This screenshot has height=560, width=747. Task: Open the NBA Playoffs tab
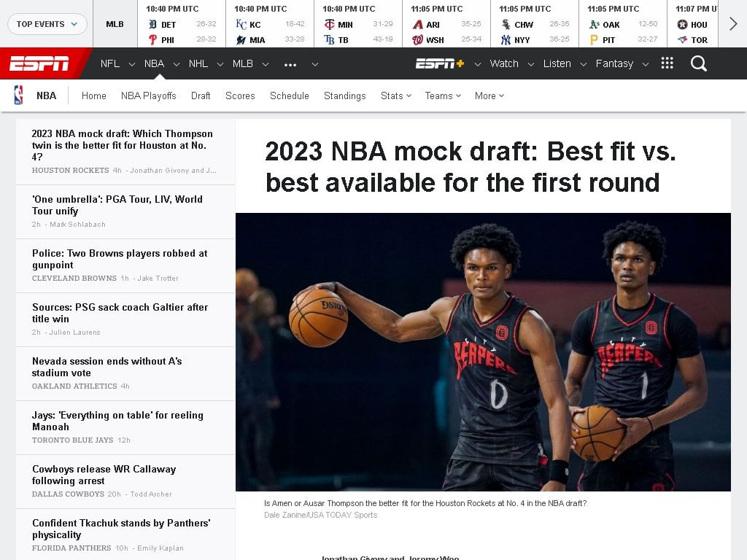149,96
